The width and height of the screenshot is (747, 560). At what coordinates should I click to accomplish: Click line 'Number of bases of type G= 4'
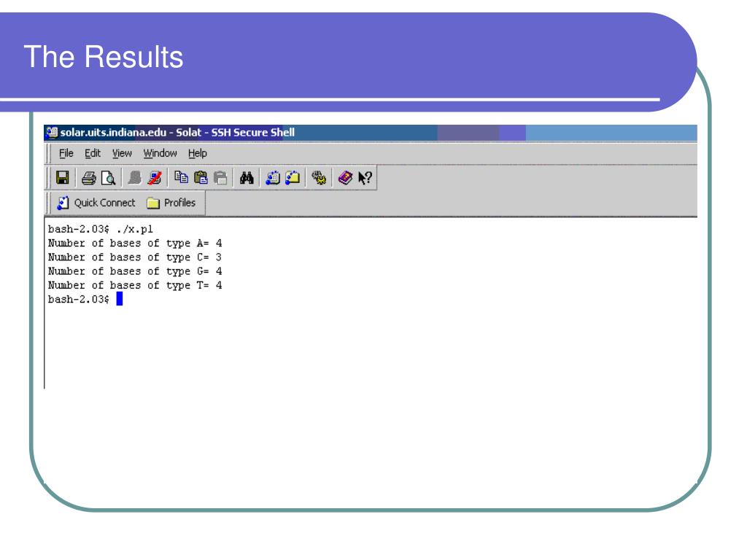135,271
